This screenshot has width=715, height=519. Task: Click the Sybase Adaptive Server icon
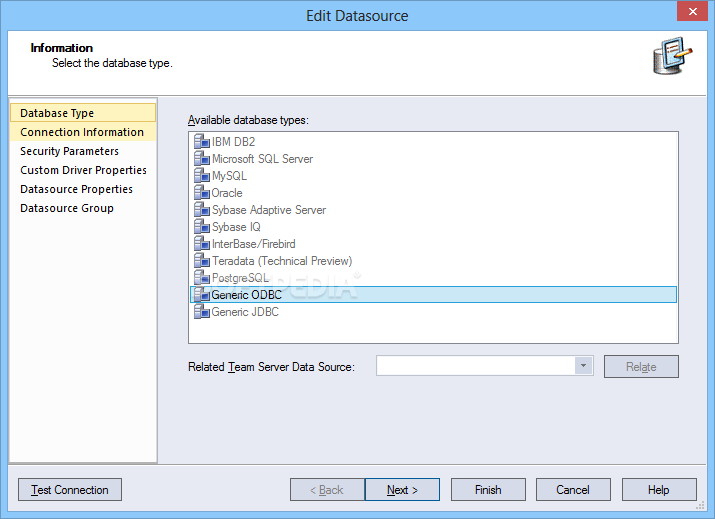[x=201, y=210]
